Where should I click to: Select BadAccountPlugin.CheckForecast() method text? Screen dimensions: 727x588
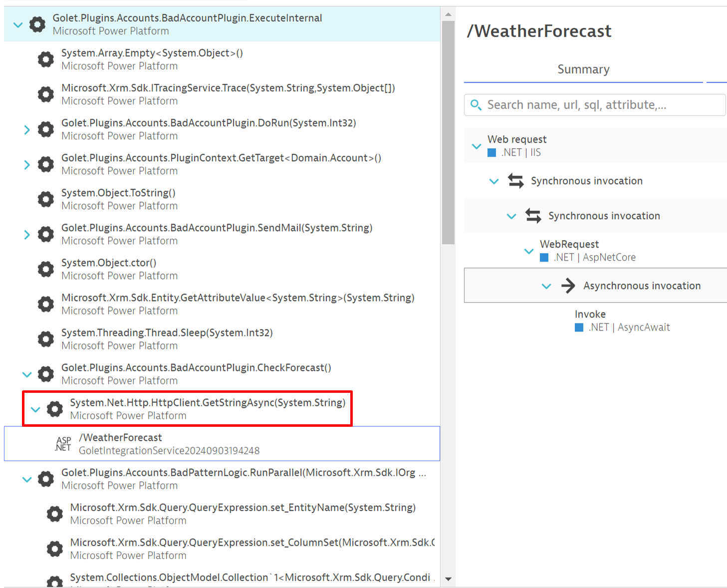[x=196, y=367]
